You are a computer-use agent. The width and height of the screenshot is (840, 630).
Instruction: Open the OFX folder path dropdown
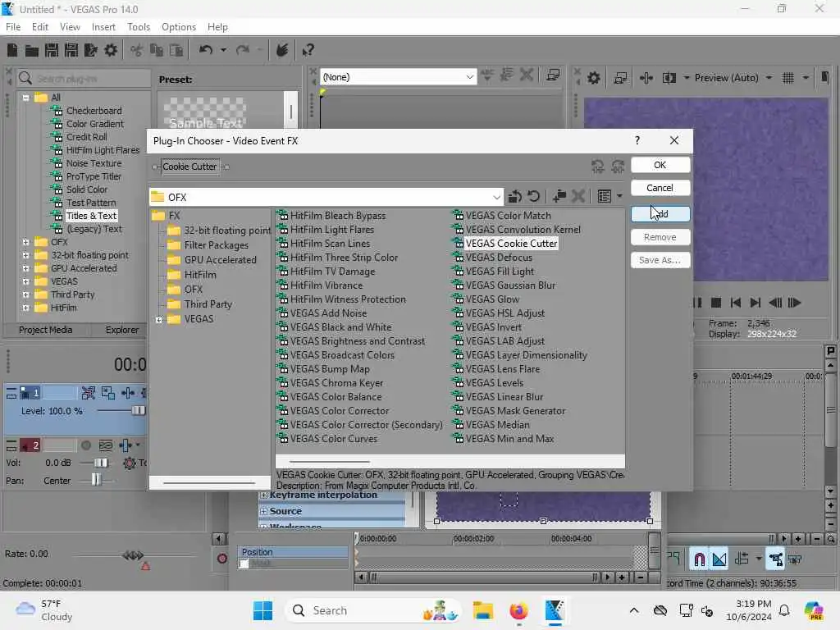pos(496,197)
